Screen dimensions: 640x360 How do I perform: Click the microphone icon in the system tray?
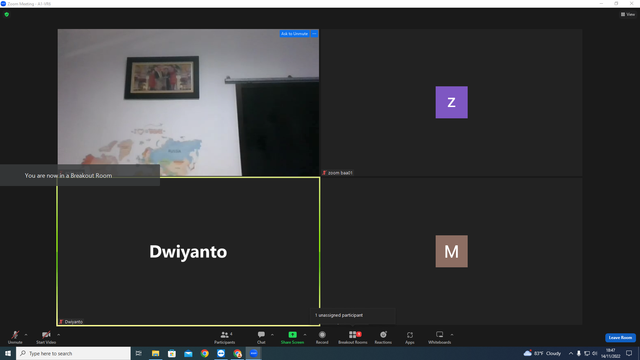coord(579,353)
